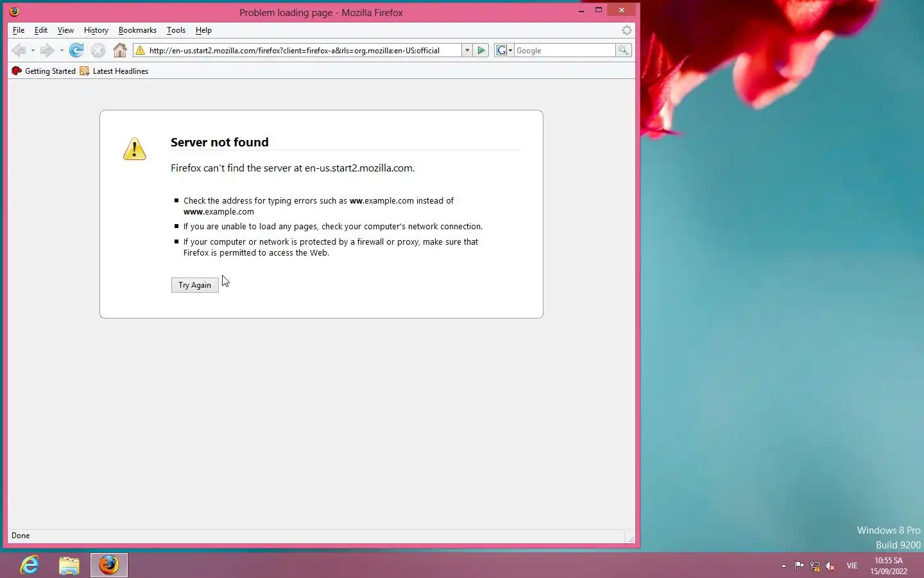Open the Edit menu
Viewport: 924px width, 578px height.
(x=41, y=30)
